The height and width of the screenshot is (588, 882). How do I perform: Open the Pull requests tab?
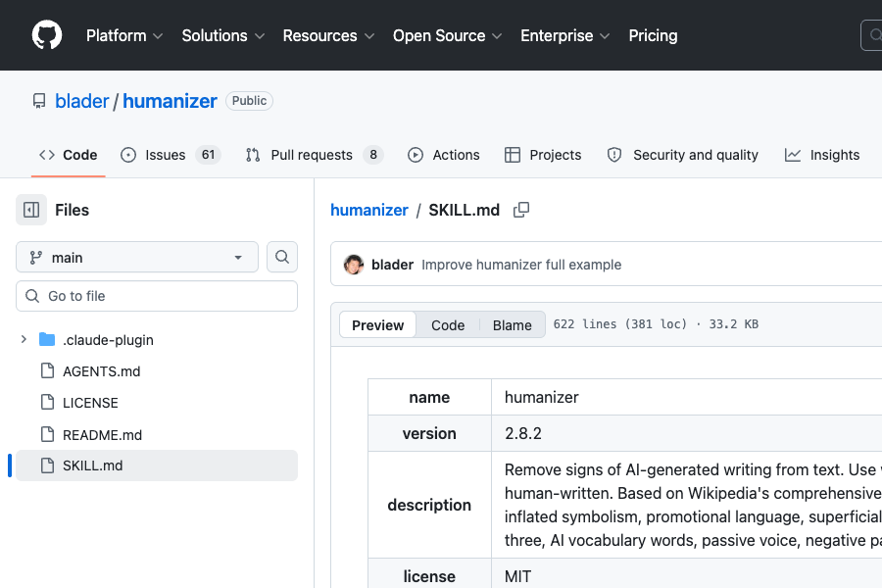[x=315, y=155]
